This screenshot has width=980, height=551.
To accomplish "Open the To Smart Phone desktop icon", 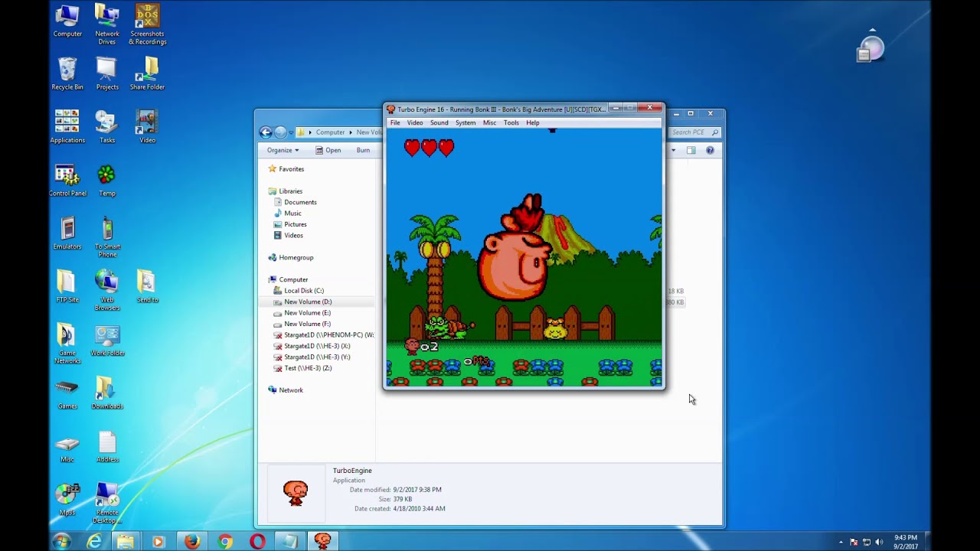I will (107, 237).
